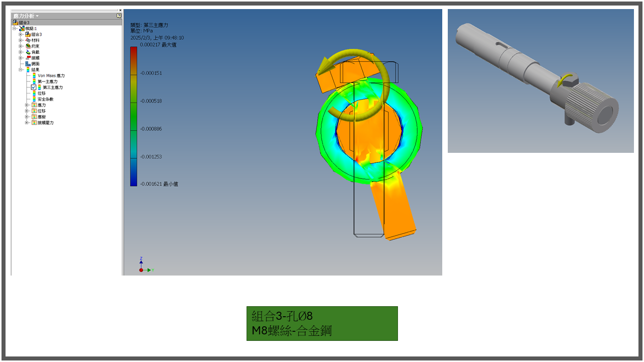Expand the 接觸壓力 folder node

[27, 123]
